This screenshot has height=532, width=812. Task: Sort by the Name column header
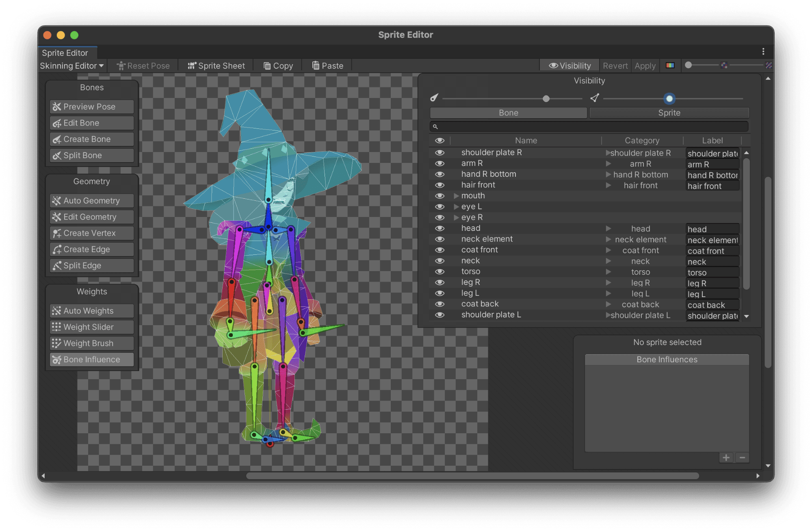(x=526, y=140)
